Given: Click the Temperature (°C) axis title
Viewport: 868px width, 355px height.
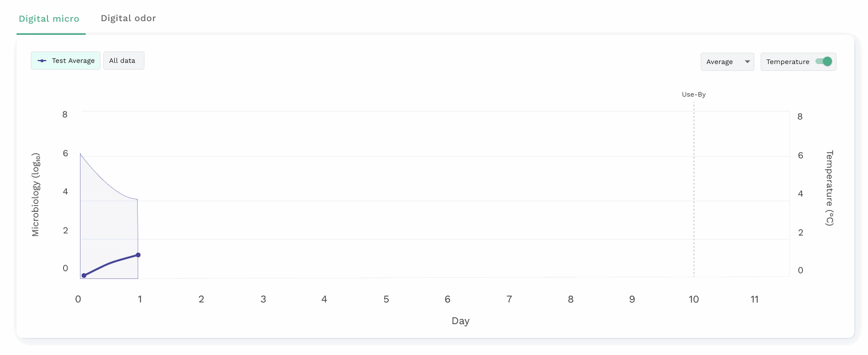Looking at the screenshot, I should coord(830,188).
